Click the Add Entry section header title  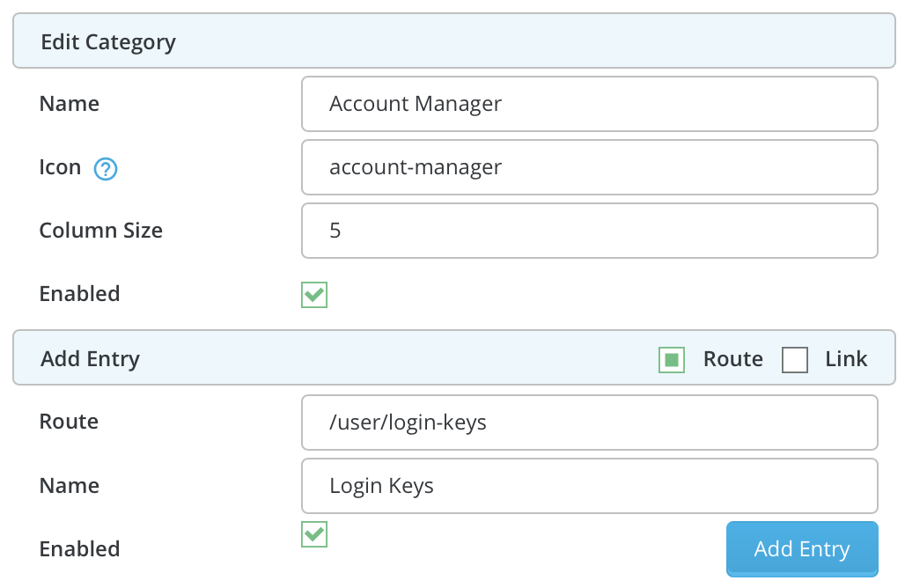(91, 359)
